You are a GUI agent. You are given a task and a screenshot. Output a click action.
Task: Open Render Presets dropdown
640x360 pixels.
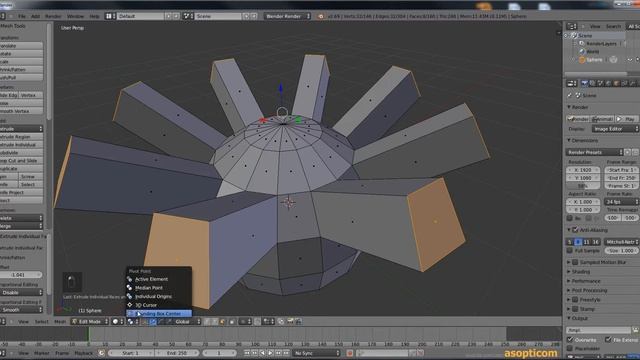click(595, 152)
